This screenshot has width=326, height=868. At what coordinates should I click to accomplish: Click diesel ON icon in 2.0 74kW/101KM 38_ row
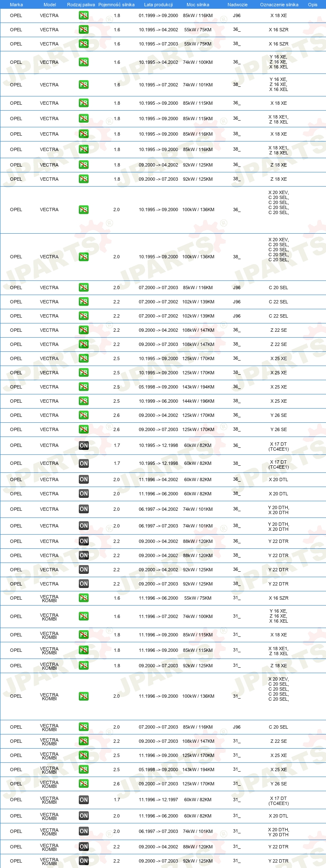(x=84, y=526)
